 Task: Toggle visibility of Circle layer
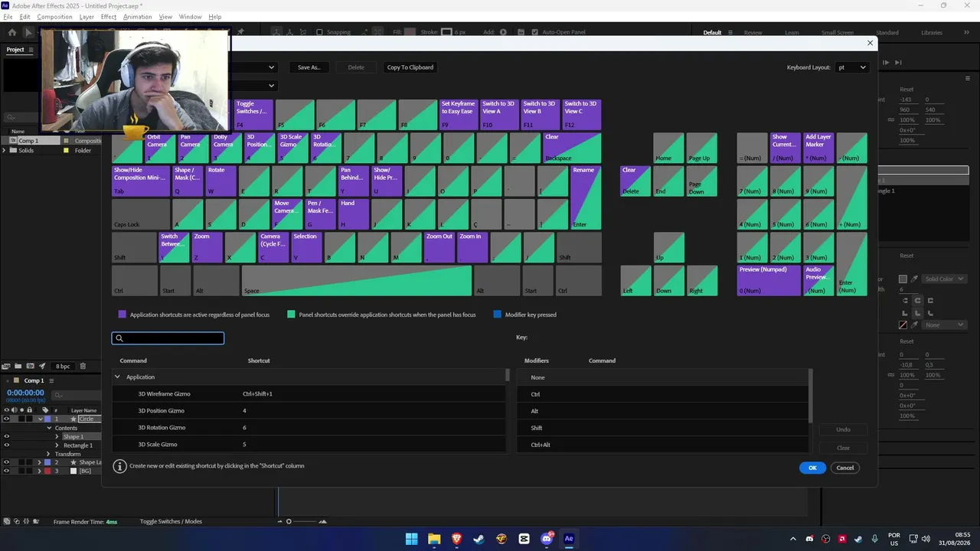coord(6,419)
